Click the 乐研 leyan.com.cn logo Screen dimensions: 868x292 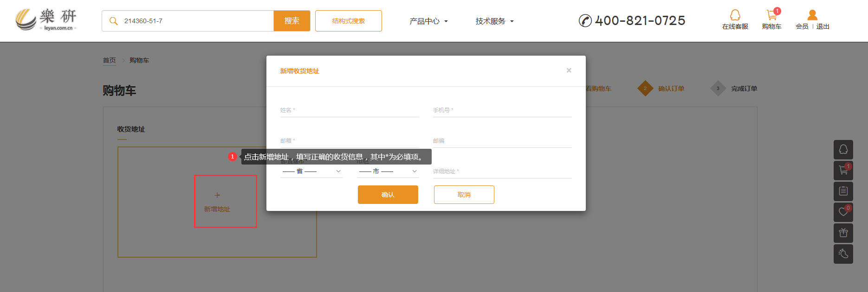point(46,20)
